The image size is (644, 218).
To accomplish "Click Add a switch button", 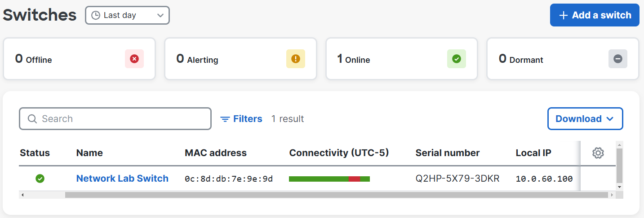I will [595, 15].
